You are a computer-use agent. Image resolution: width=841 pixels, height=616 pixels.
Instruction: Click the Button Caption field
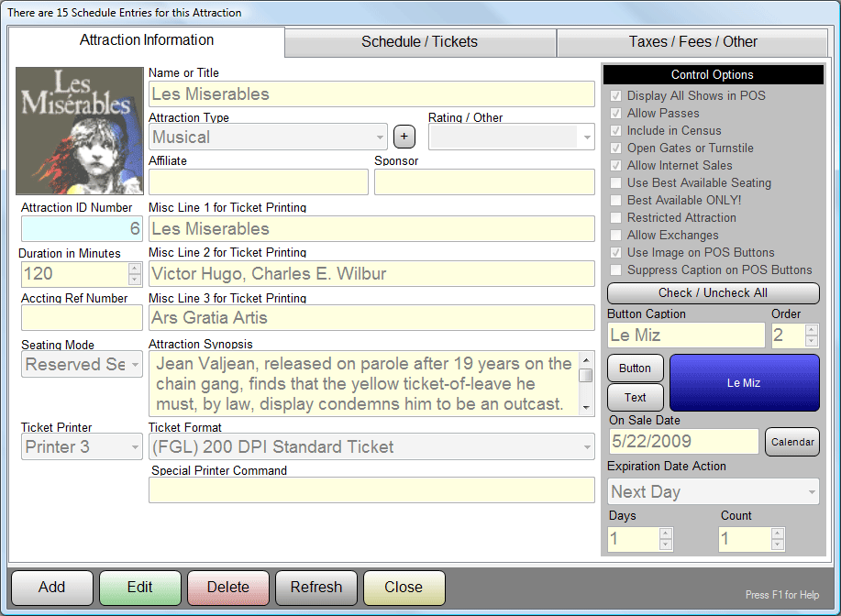(x=686, y=335)
